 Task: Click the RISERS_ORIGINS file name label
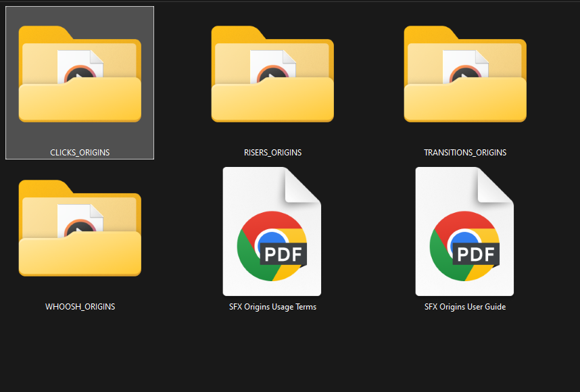tap(272, 153)
